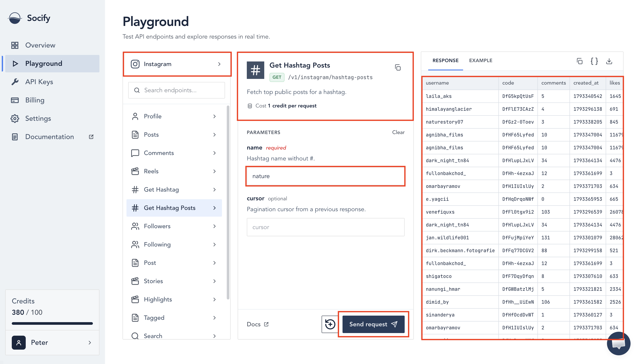The width and height of the screenshot is (641, 364).
Task: Go to Overview in the sidebar
Action: [52, 45]
